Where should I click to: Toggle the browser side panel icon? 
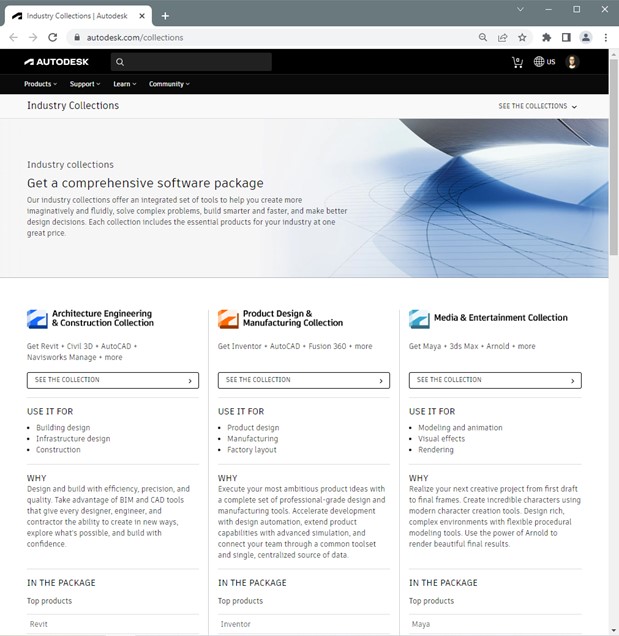click(566, 37)
